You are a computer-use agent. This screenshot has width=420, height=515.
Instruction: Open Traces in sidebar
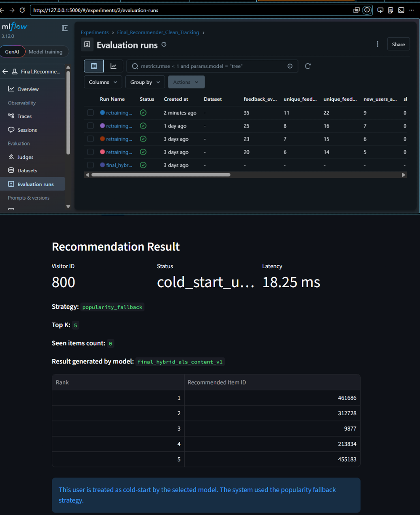click(x=24, y=116)
